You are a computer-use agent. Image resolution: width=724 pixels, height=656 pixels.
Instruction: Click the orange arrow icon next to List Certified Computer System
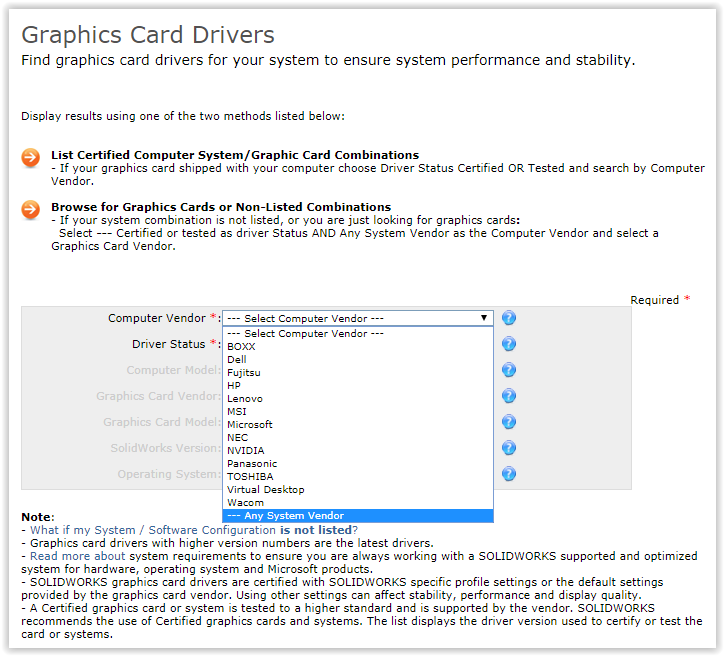tap(30, 157)
